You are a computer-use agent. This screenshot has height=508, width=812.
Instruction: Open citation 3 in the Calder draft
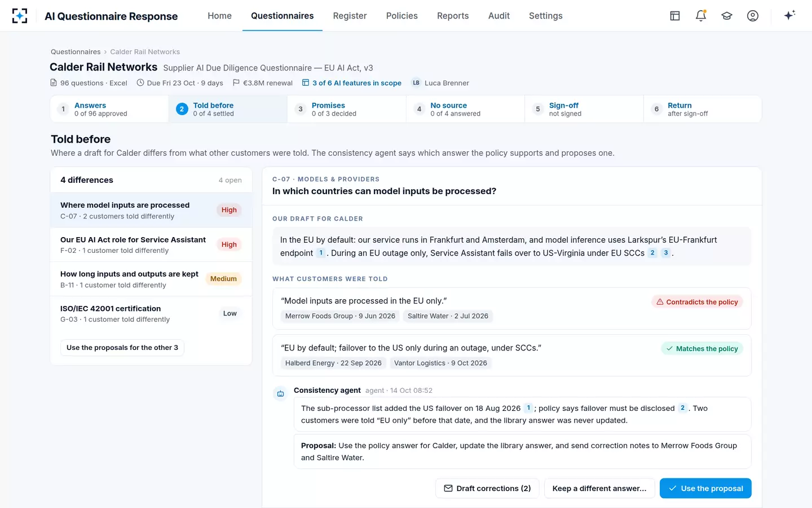666,253
